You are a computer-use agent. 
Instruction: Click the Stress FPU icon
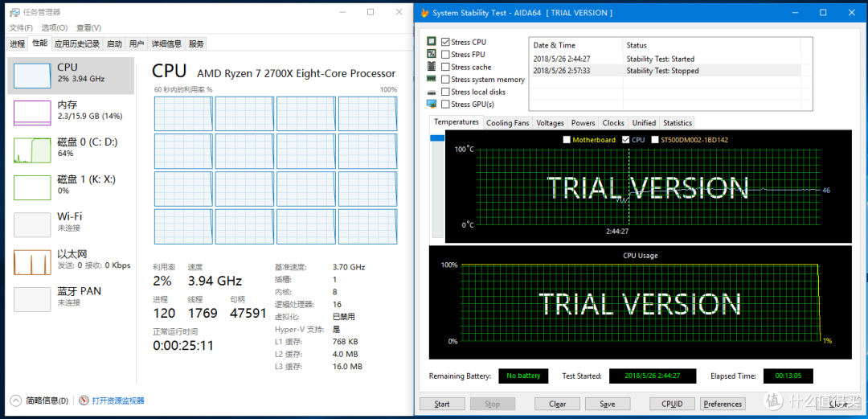(432, 54)
